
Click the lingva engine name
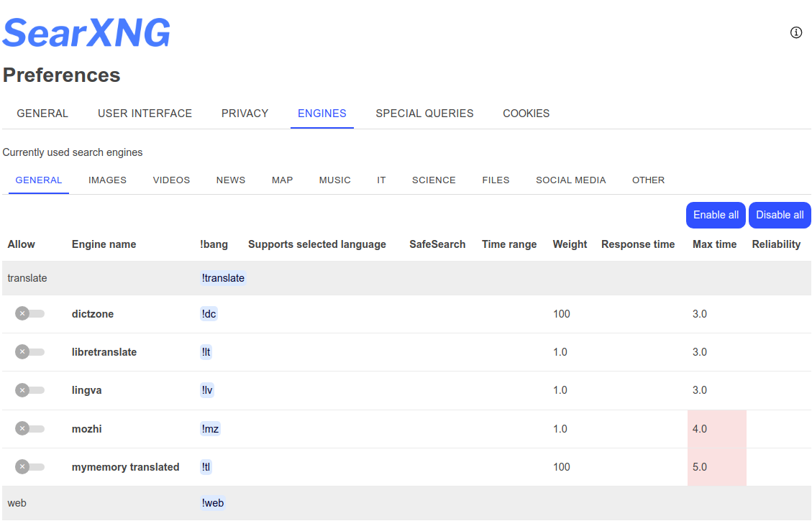pos(86,390)
